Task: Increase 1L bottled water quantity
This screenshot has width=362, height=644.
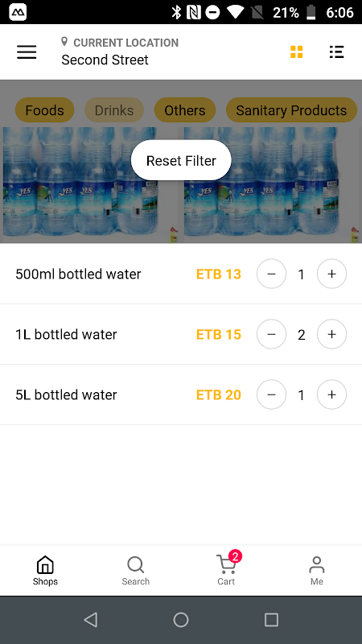Action: [331, 334]
